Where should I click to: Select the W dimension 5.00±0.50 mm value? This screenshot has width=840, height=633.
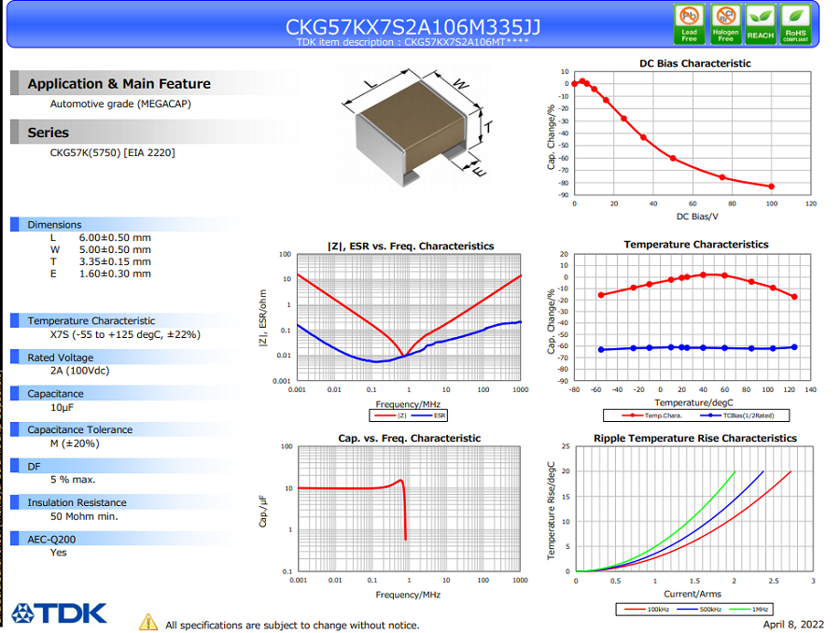115,250
